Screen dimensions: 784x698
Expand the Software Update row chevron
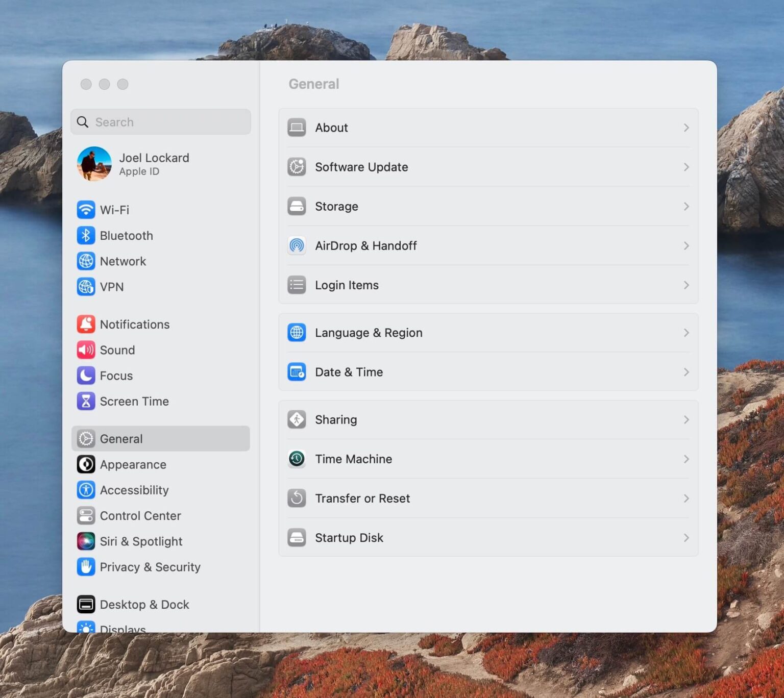pyautogui.click(x=687, y=167)
